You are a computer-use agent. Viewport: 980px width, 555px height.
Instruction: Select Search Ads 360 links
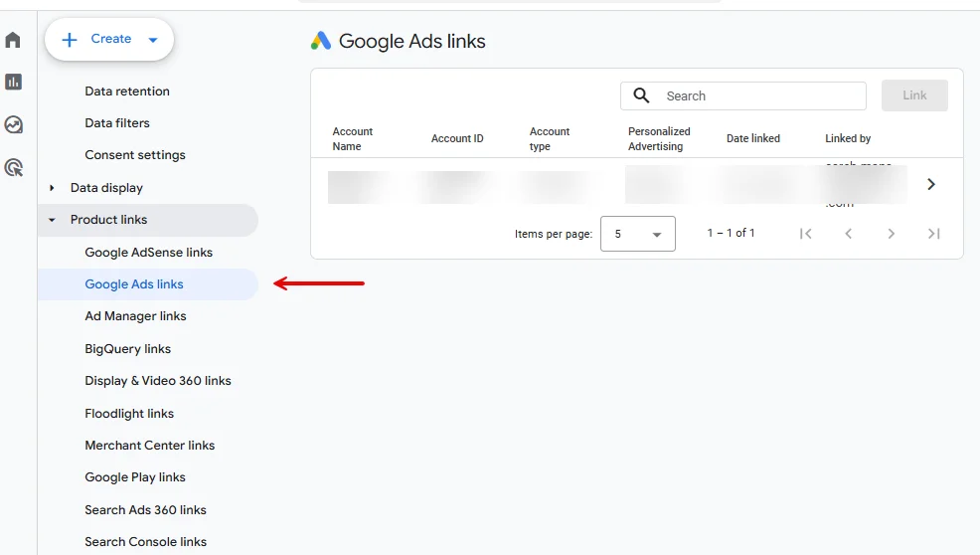click(145, 509)
